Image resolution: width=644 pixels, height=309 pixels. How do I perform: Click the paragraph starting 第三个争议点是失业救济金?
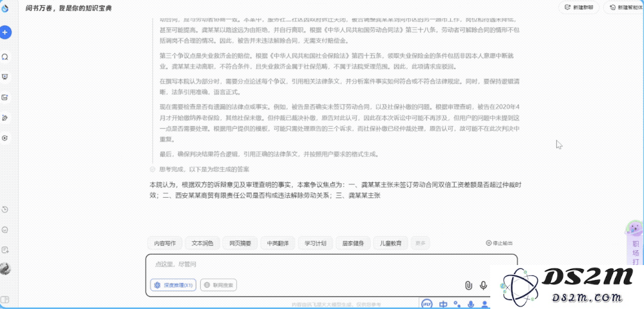tap(337, 61)
